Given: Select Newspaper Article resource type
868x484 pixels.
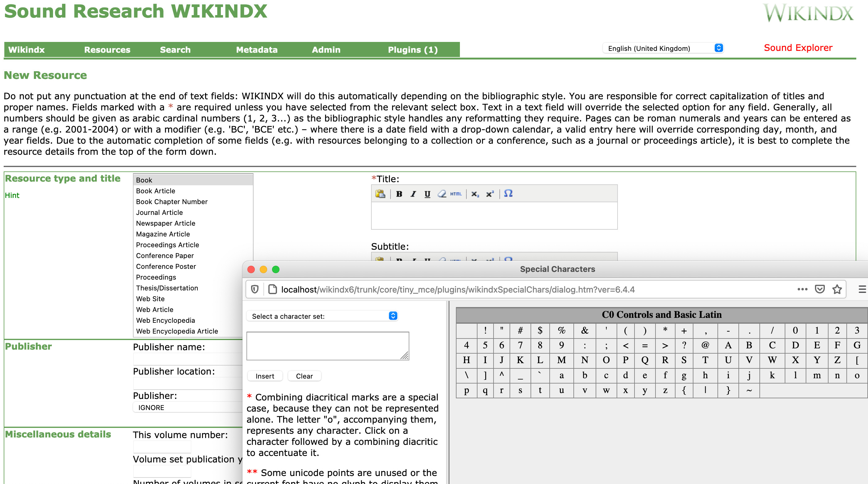Looking at the screenshot, I should tap(193, 223).
